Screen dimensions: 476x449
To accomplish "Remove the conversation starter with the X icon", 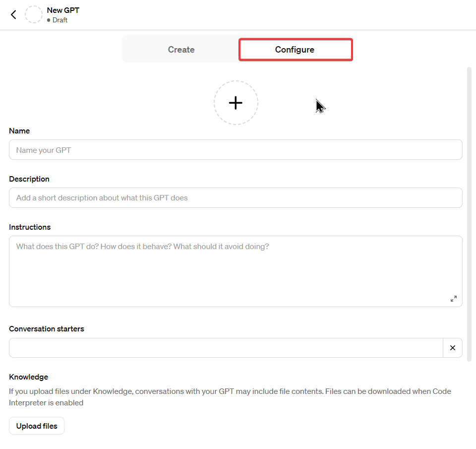I will tap(452, 347).
